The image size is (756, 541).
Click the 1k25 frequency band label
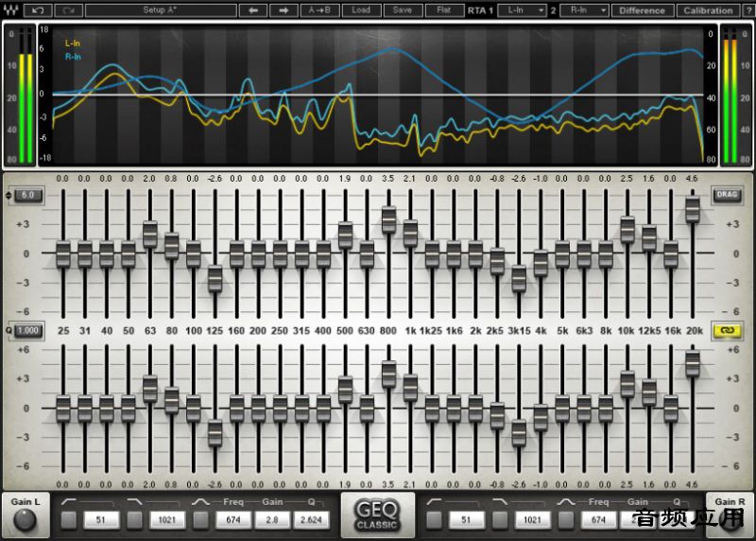(431, 331)
